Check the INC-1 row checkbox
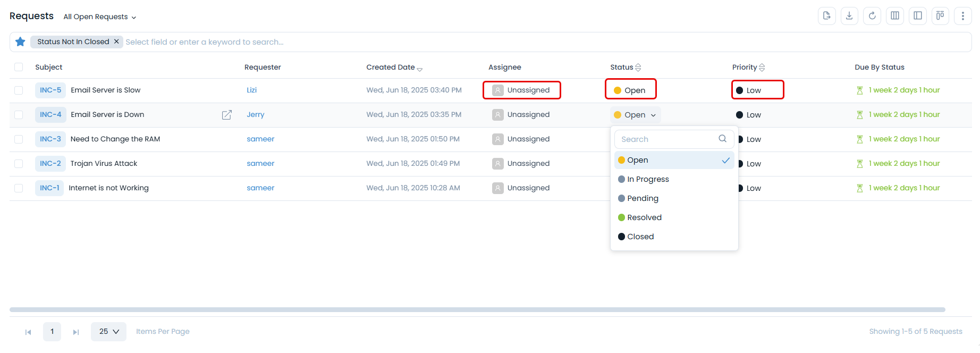980x353 pixels. pos(19,188)
